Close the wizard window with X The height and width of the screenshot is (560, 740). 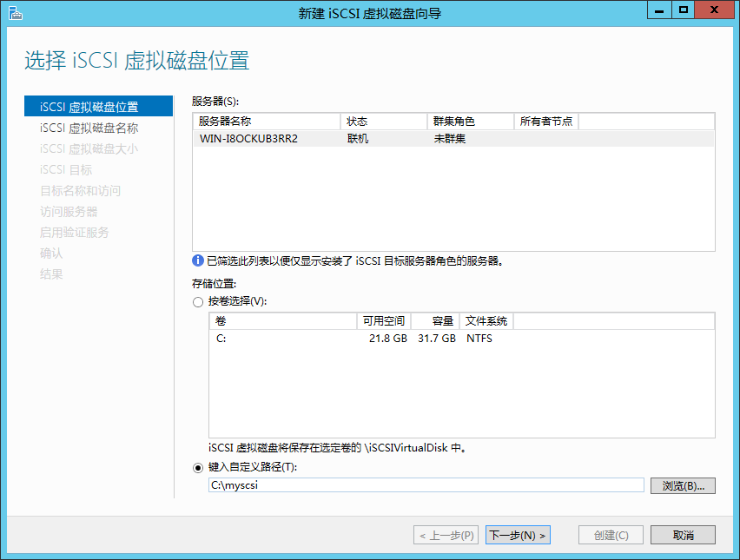(x=714, y=10)
